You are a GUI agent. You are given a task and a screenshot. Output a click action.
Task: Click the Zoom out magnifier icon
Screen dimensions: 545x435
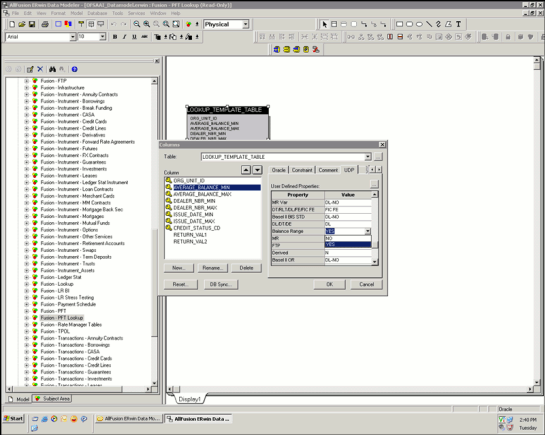[137, 24]
